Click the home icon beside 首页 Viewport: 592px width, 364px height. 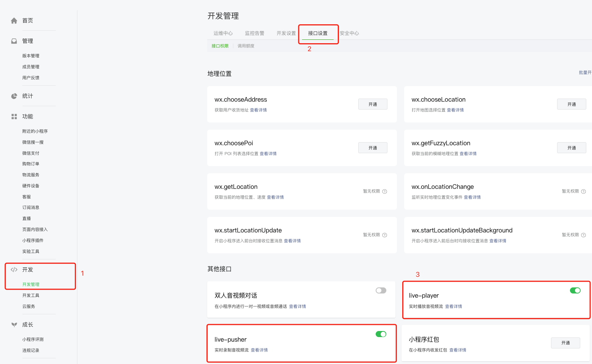[14, 20]
